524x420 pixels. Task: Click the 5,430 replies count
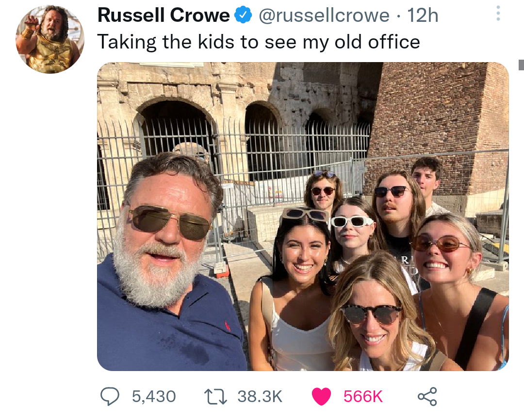click(154, 396)
